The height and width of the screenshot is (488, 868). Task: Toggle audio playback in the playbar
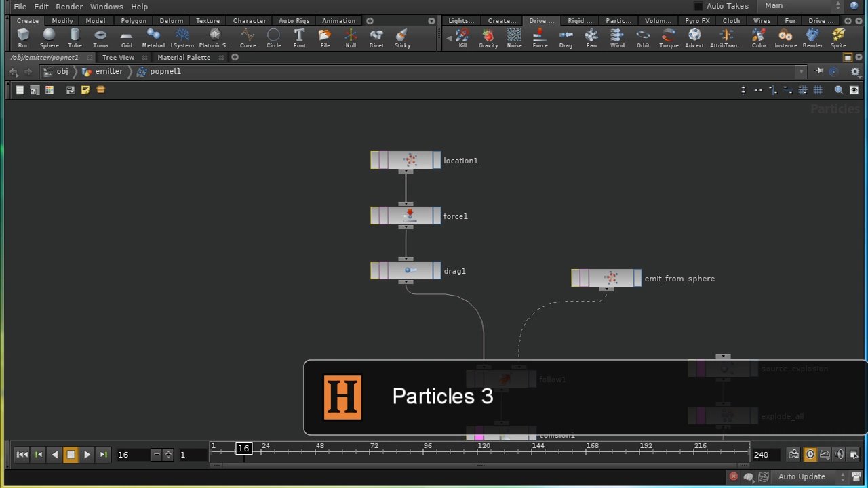click(x=839, y=454)
